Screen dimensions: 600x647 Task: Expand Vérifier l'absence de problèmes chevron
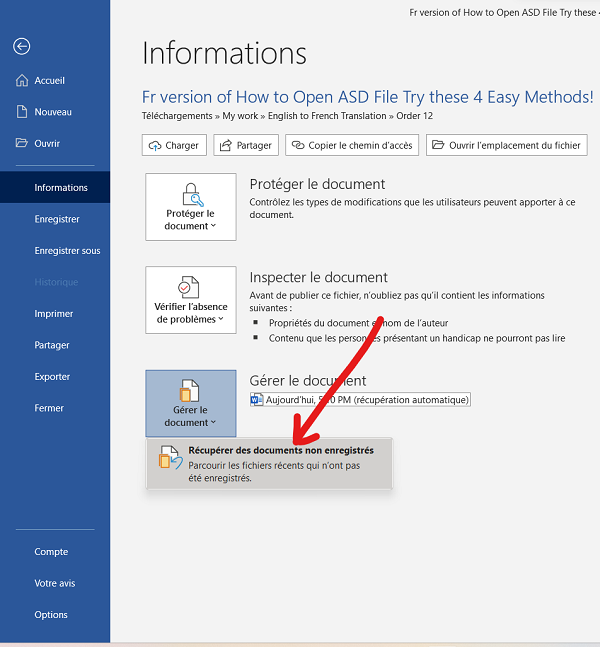click(x=221, y=319)
